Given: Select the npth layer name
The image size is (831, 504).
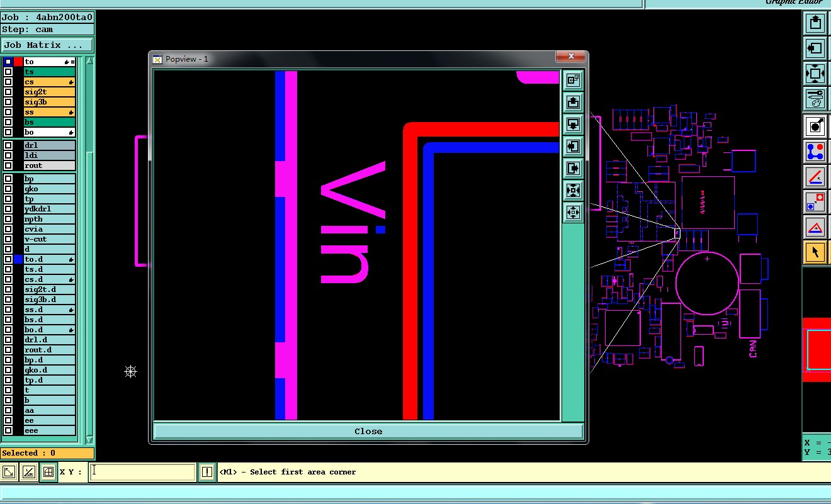Looking at the screenshot, I should pos(50,219).
